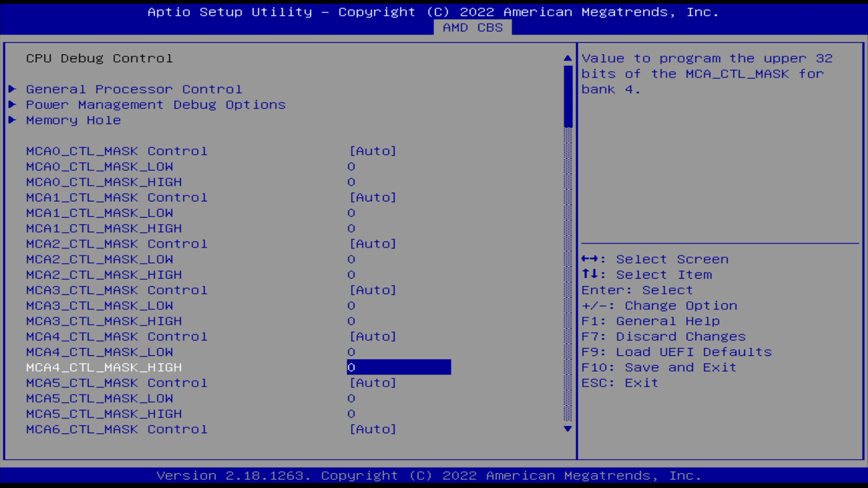Select the MCA5_CTL_MASK Control label
This screenshot has height=488, width=868.
pyautogui.click(x=117, y=383)
